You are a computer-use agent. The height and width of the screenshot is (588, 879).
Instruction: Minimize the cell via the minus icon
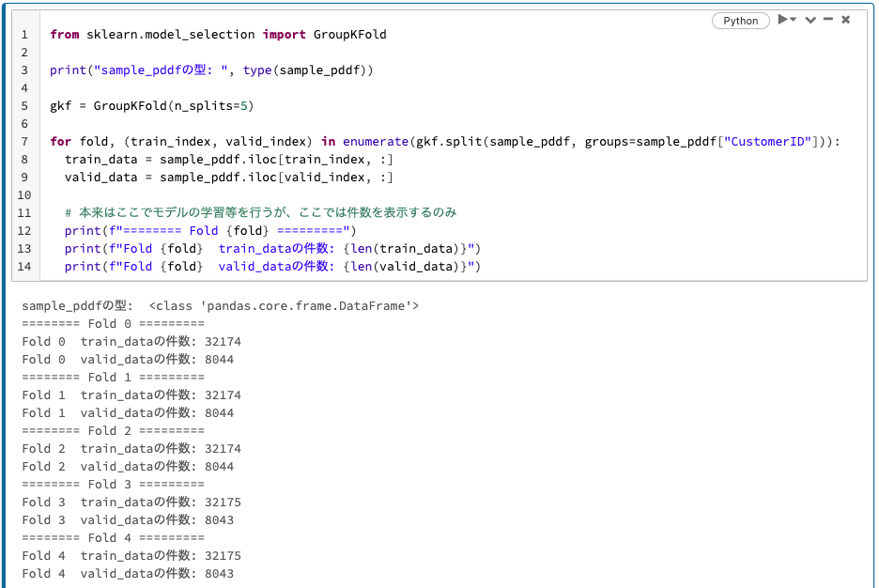point(828,19)
